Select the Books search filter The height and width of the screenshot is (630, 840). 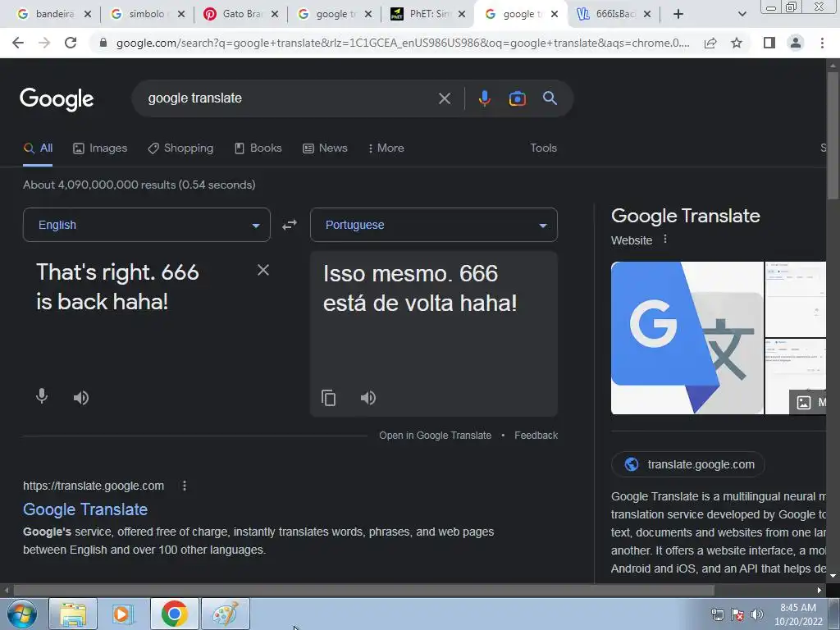(258, 148)
